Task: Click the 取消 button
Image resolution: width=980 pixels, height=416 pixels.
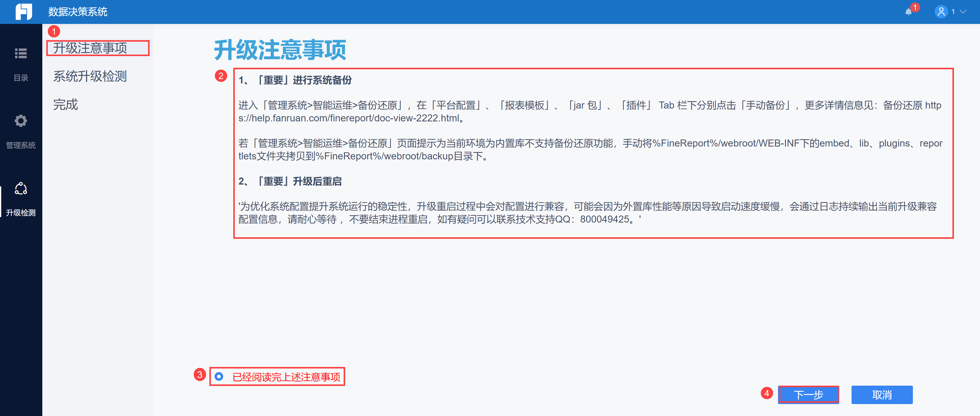Action: click(882, 395)
